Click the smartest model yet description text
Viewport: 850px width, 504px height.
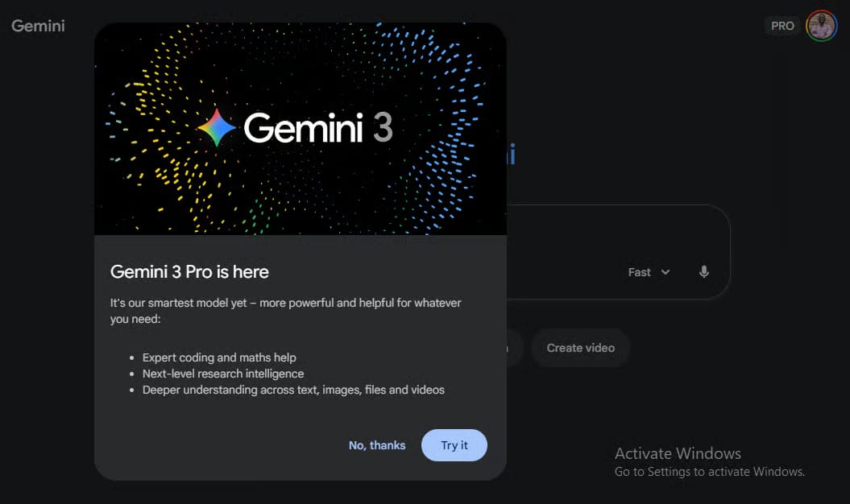286,311
